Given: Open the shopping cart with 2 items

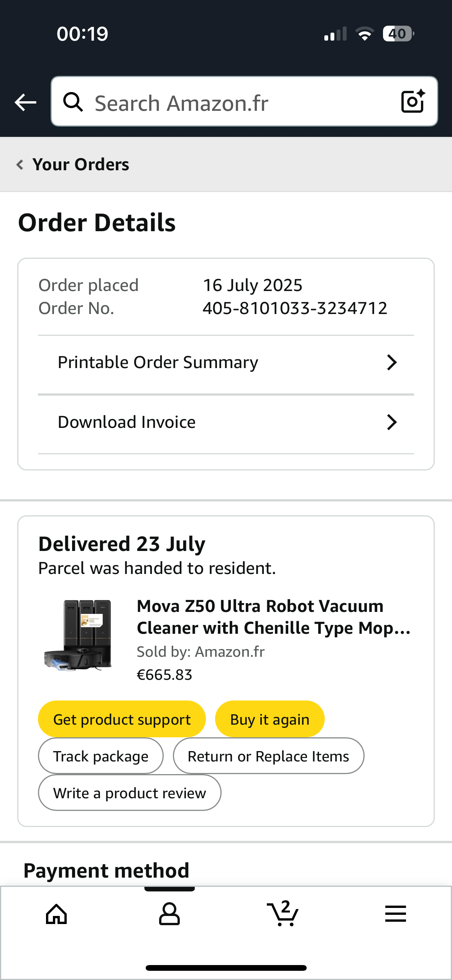Looking at the screenshot, I should coord(283,914).
